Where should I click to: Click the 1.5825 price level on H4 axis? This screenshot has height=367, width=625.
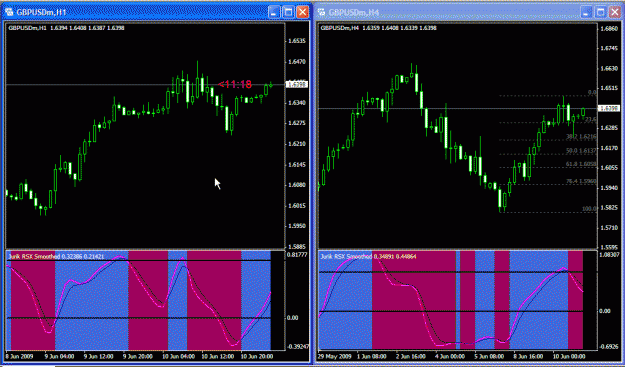pos(609,208)
